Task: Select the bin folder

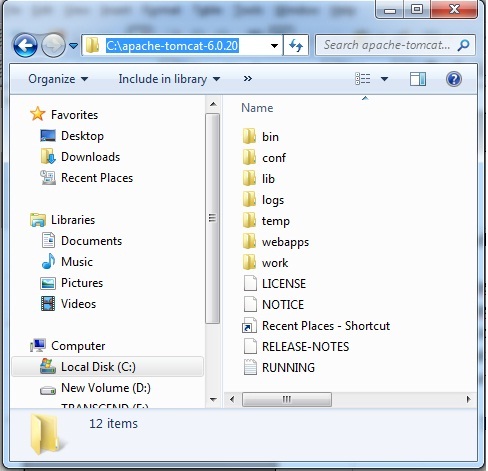Action: [261, 137]
